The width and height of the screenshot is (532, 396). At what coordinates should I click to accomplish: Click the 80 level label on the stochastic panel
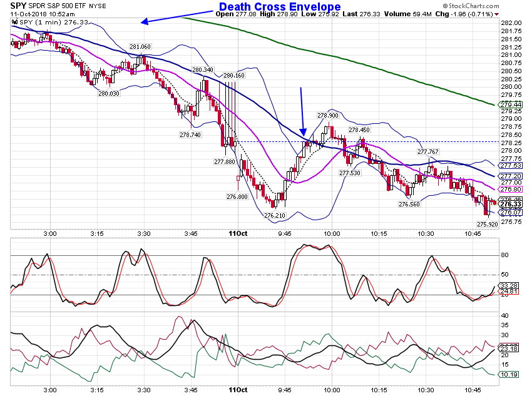pyautogui.click(x=504, y=255)
